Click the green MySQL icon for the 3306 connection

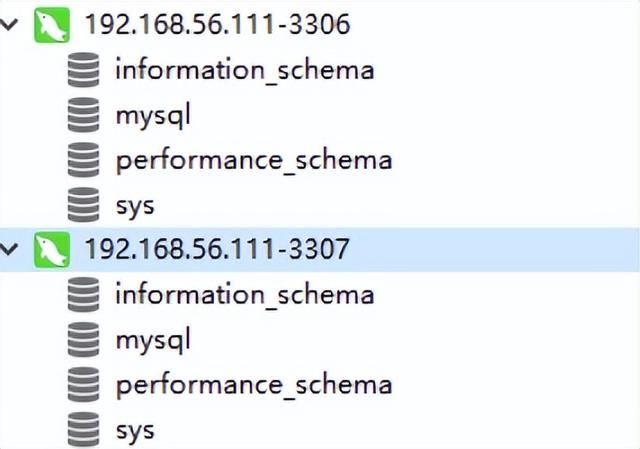pos(51,25)
